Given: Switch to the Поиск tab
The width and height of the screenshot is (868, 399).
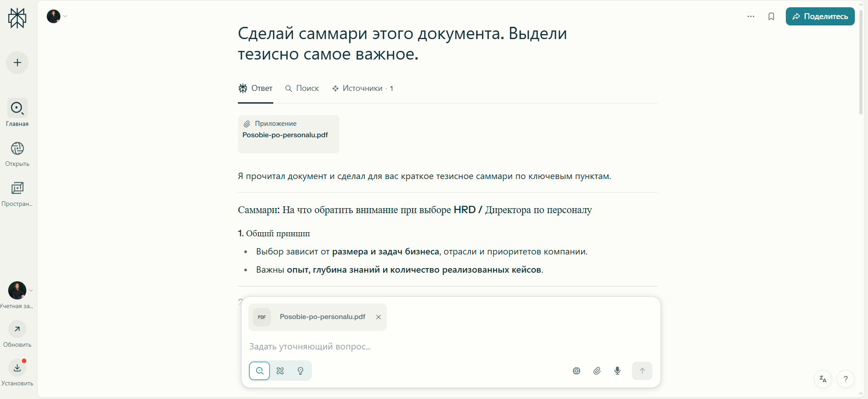Looking at the screenshot, I should click(x=302, y=88).
